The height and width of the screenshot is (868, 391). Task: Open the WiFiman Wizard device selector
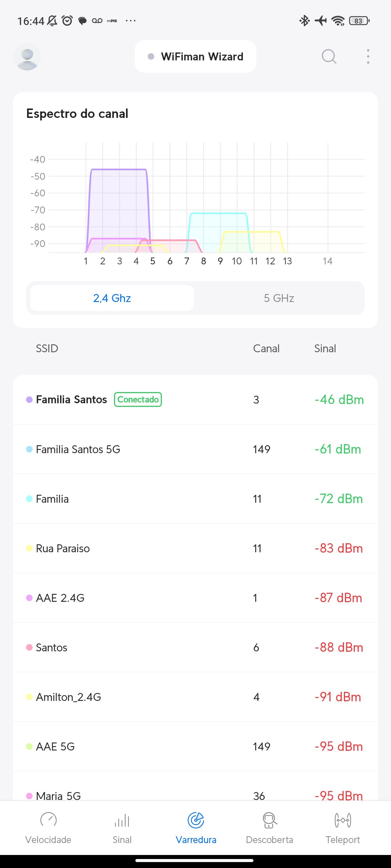(x=195, y=56)
